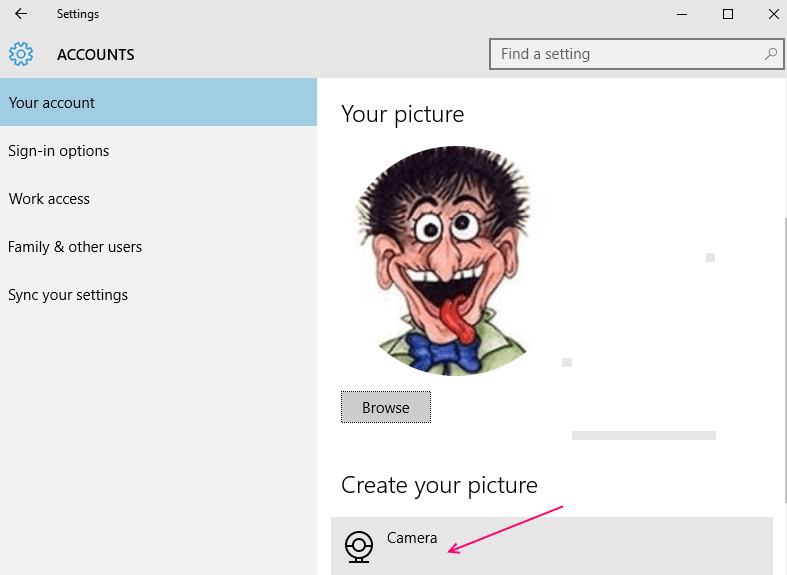Focus the Find a setting search box
The width and height of the screenshot is (787, 575).
pos(636,54)
